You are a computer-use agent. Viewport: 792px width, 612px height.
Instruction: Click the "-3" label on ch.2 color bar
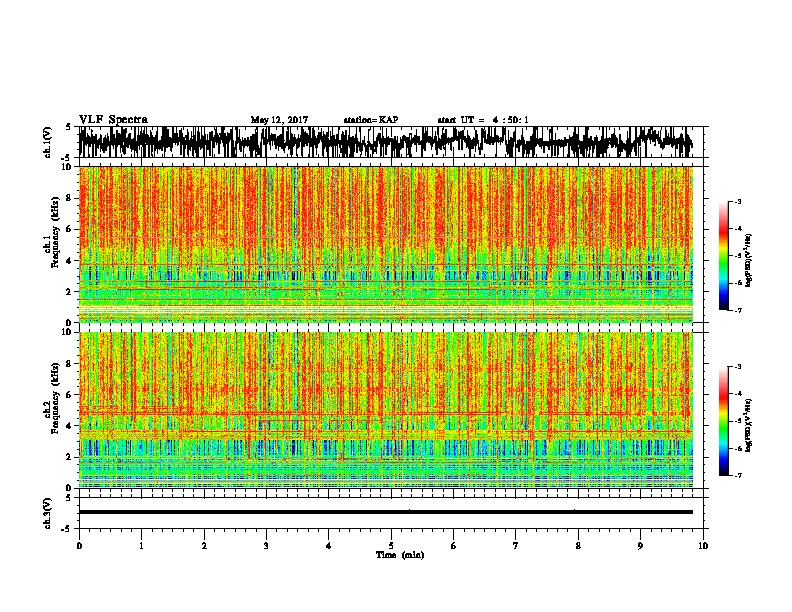[x=737, y=367]
